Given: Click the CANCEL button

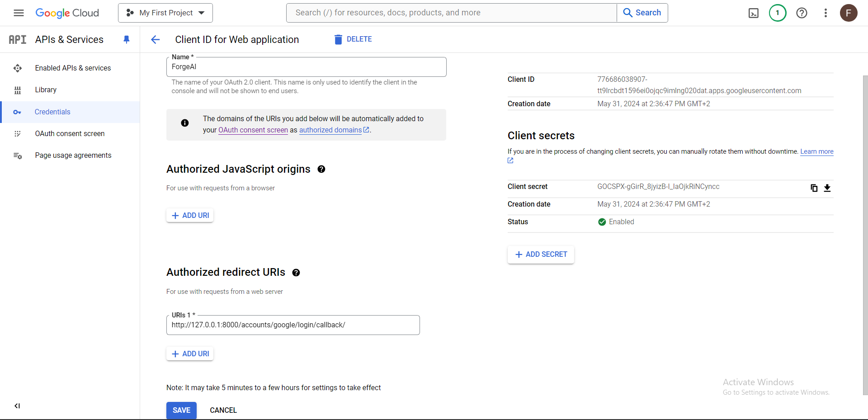Looking at the screenshot, I should 223,410.
